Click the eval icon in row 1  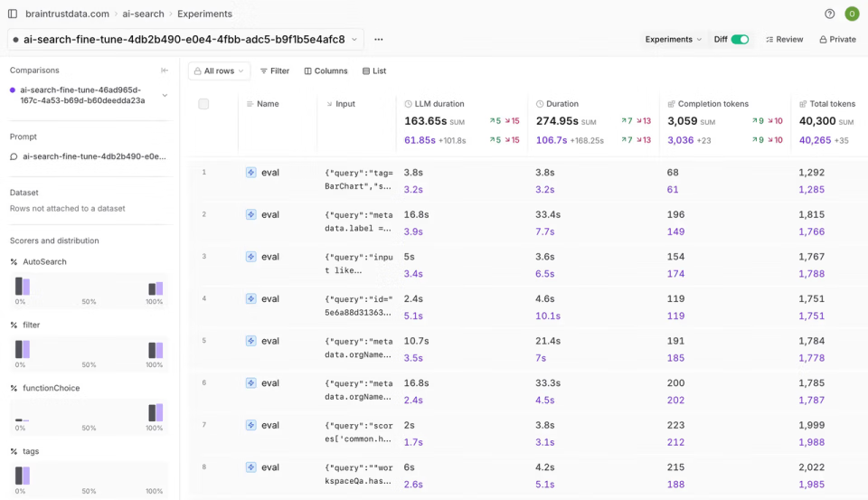(x=251, y=173)
